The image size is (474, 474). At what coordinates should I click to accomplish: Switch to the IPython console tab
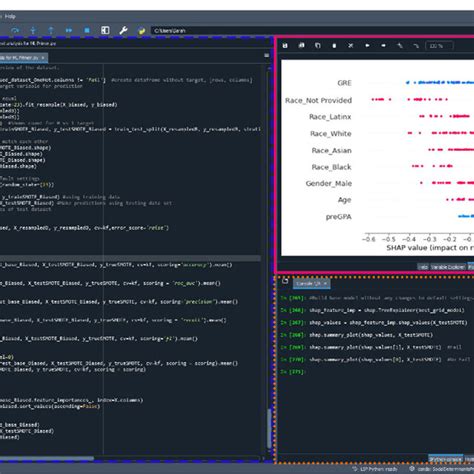click(x=445, y=459)
